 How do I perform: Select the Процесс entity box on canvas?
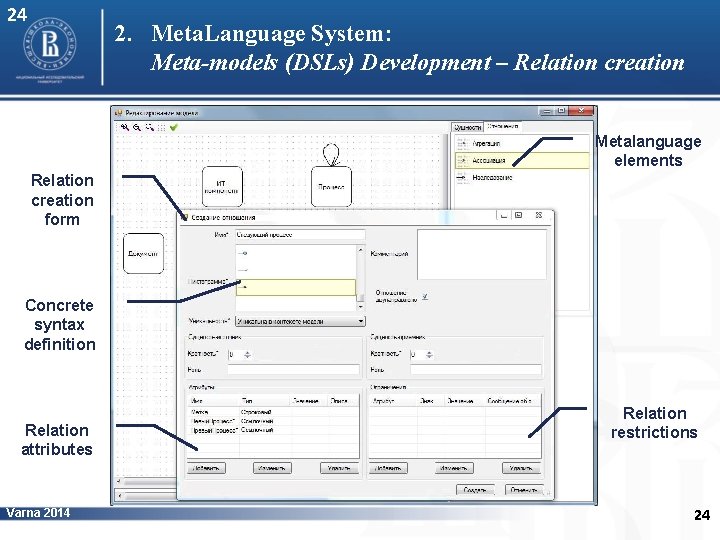331,186
